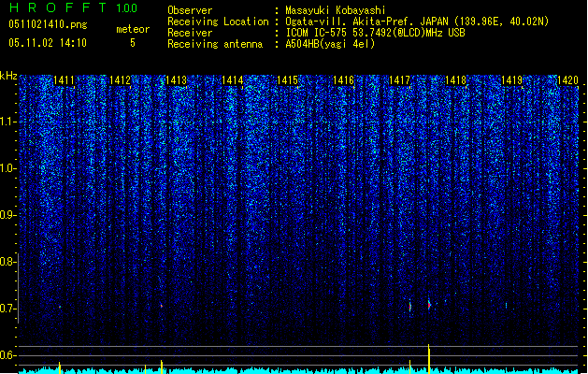This screenshot has height=374, width=588.
Task: Click the 1413 time marker
Action: (x=176, y=80)
